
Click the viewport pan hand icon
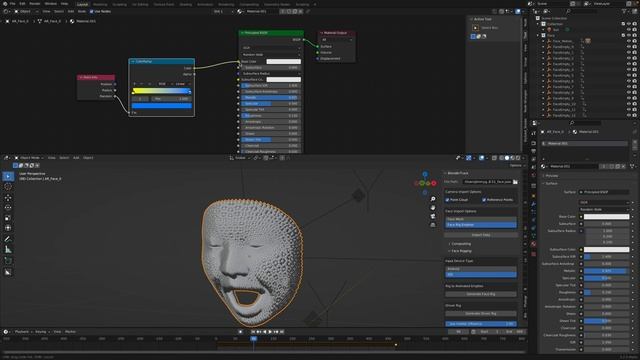[433, 208]
